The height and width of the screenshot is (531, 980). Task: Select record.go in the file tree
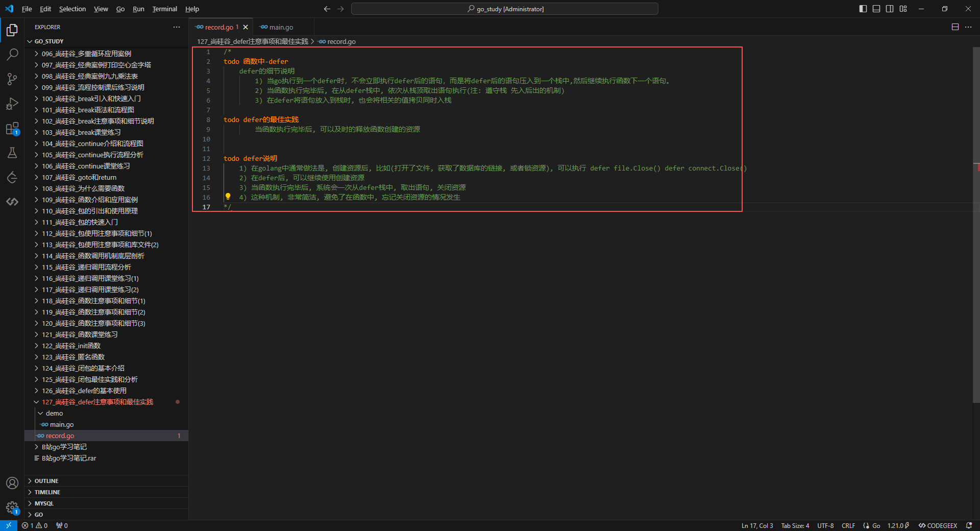coord(107,436)
